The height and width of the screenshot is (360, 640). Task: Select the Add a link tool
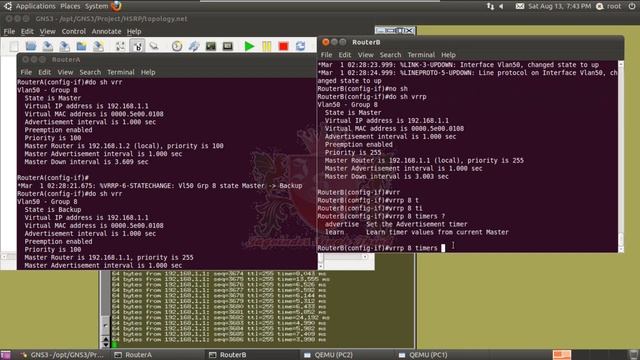pos(154,46)
